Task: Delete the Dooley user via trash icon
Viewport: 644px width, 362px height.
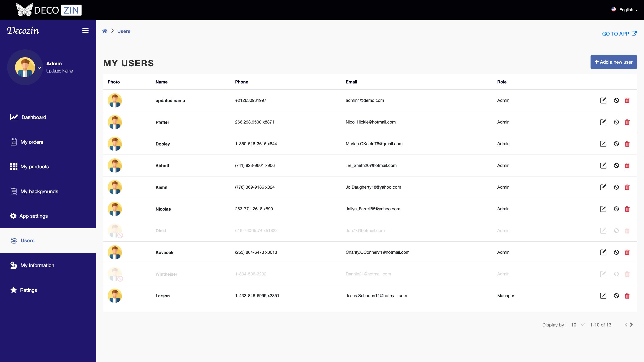Action: click(627, 144)
